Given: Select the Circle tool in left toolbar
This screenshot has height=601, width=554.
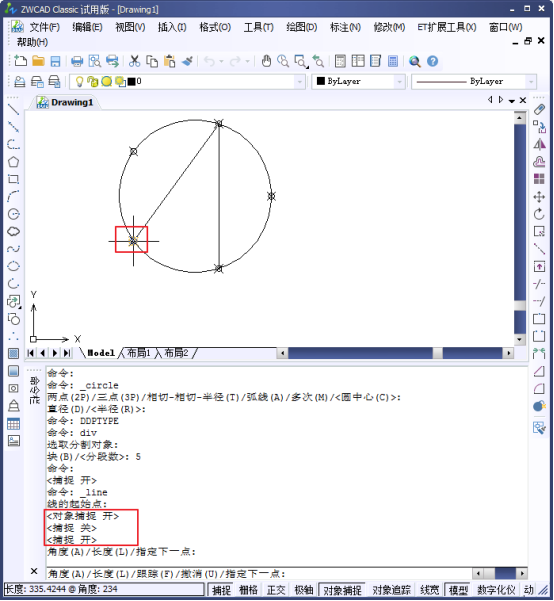Looking at the screenshot, I should 13,214.
